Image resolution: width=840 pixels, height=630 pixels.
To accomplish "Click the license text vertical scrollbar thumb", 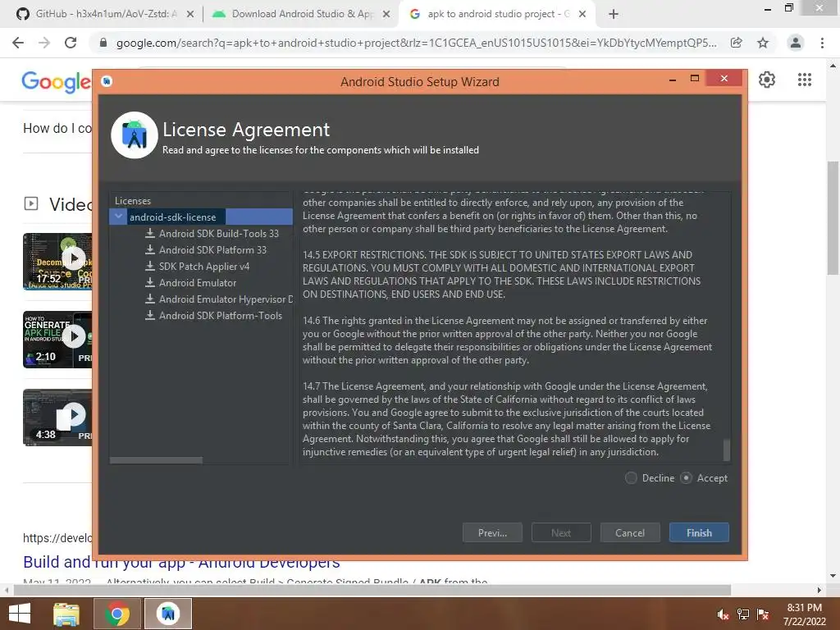I will 727,450.
